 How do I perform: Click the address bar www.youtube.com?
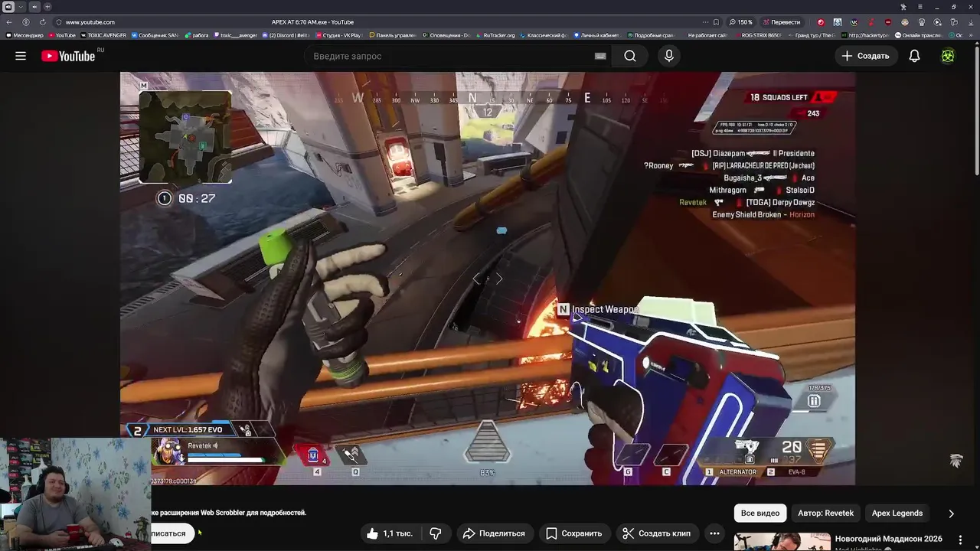[90, 22]
